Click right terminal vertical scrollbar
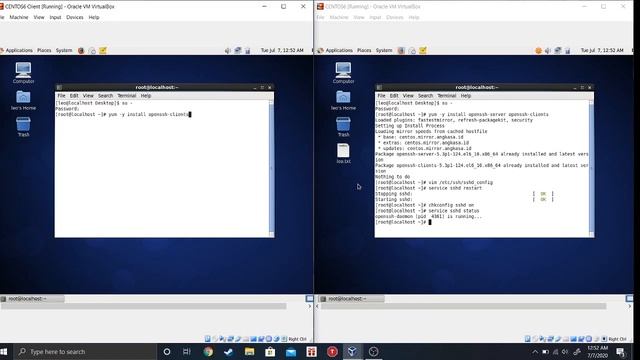This screenshot has height=360, width=640. 591,168
